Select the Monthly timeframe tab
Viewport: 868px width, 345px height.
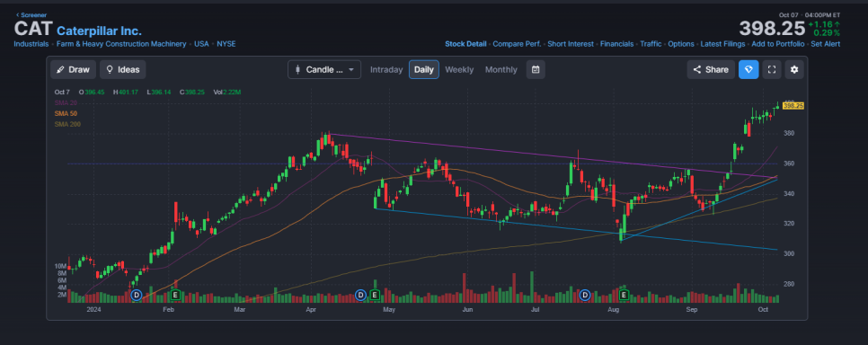click(501, 70)
